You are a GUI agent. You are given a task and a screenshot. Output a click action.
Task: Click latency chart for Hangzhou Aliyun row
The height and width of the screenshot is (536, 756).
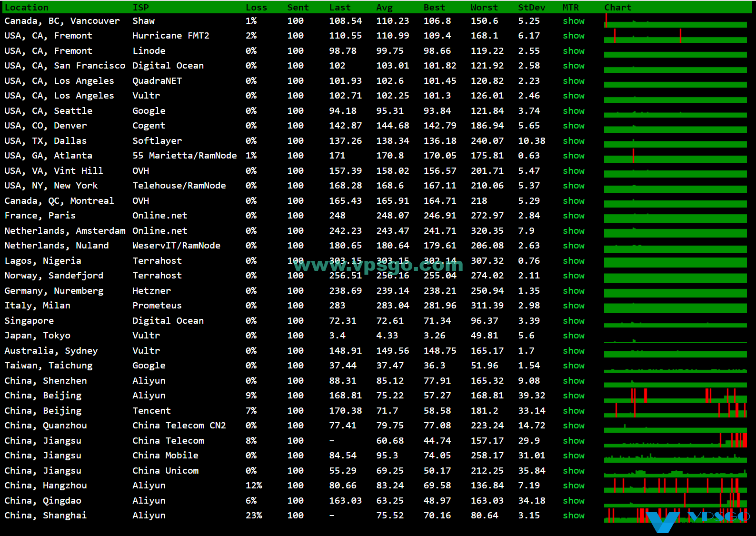676,486
